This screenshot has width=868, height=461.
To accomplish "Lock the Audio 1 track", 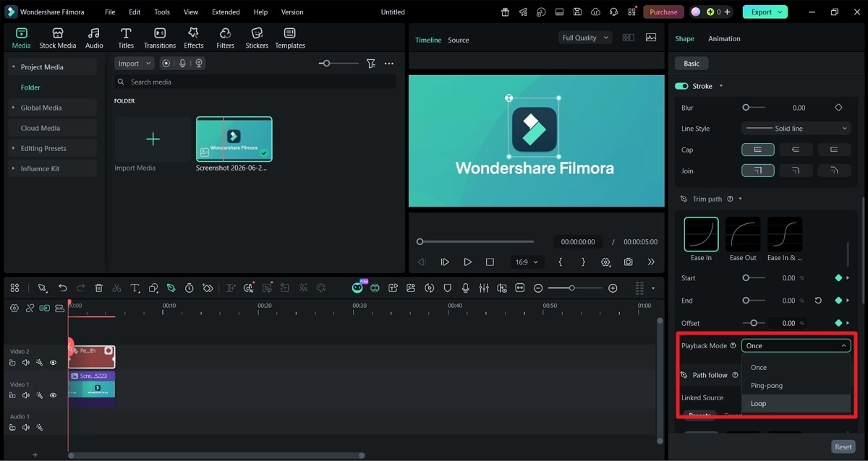I will (12, 428).
